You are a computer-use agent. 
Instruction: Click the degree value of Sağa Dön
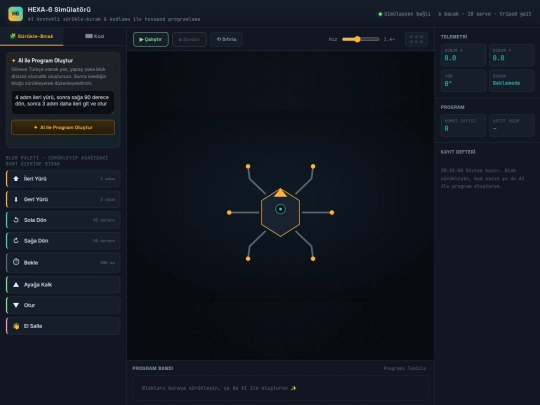104,241
